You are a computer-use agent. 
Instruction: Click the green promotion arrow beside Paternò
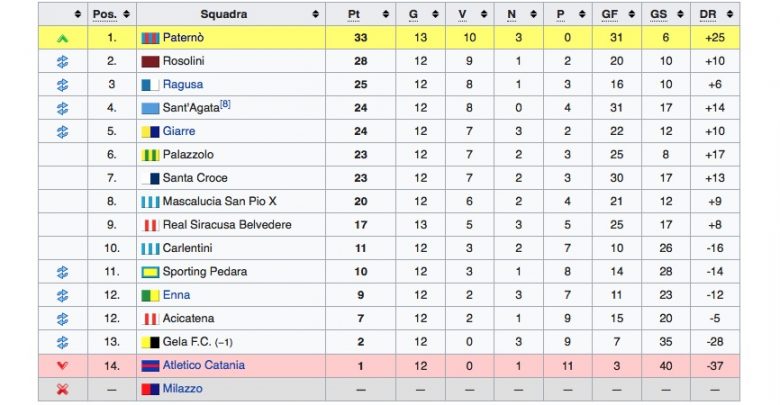tap(62, 38)
